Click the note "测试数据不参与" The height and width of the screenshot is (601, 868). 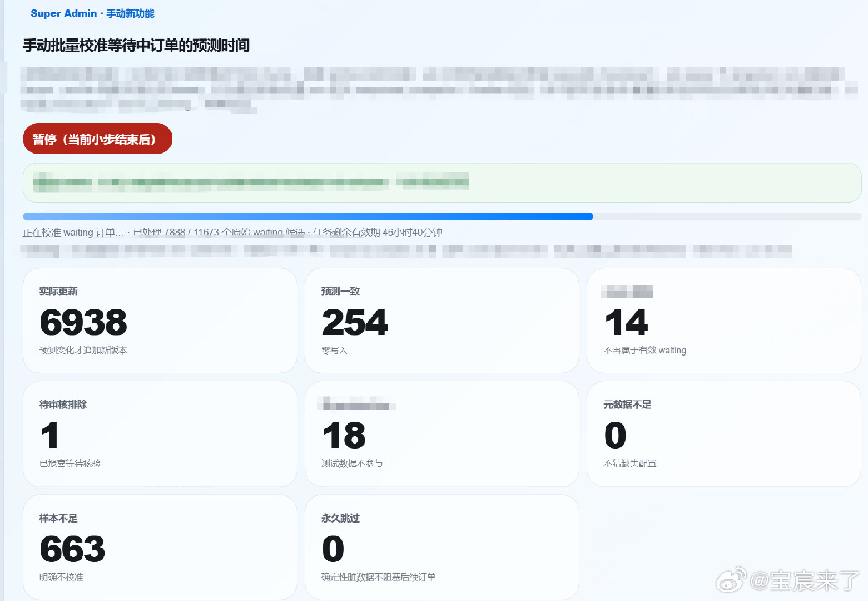352,464
